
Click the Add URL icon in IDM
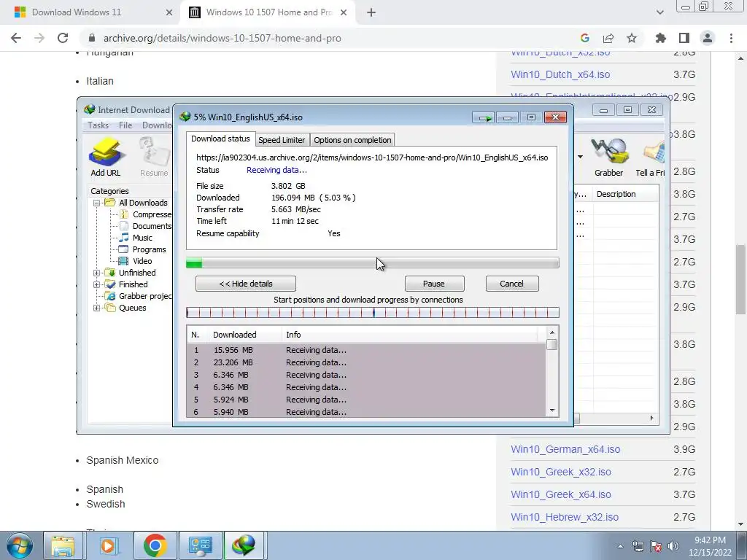[105, 157]
